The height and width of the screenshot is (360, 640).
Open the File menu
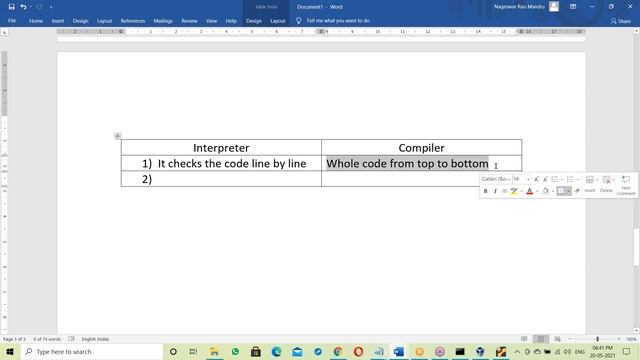pyautogui.click(x=12, y=20)
